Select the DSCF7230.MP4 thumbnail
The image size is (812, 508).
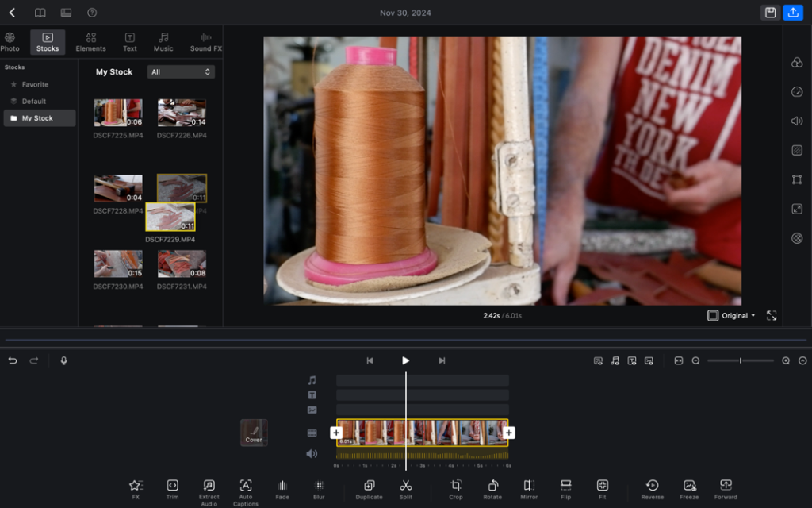(x=118, y=264)
